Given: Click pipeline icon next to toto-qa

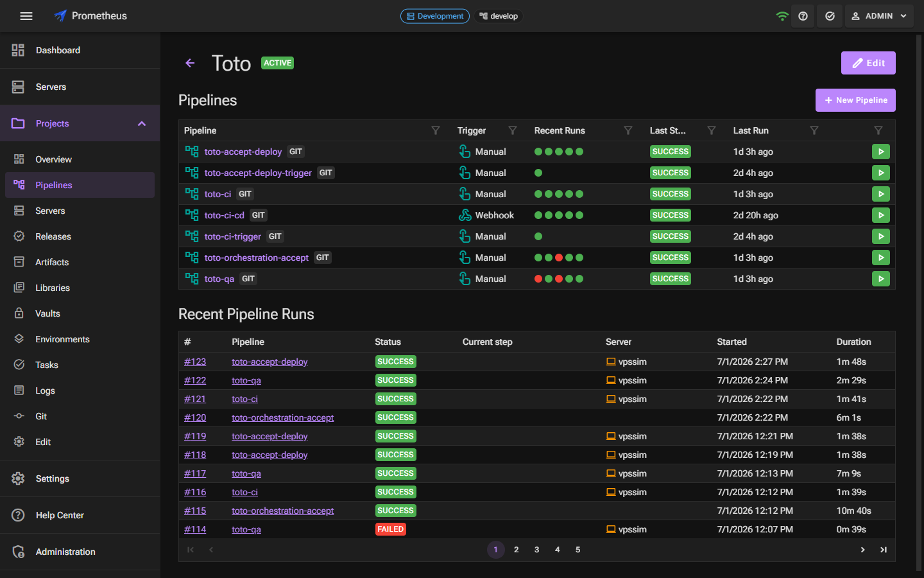Looking at the screenshot, I should (x=191, y=279).
